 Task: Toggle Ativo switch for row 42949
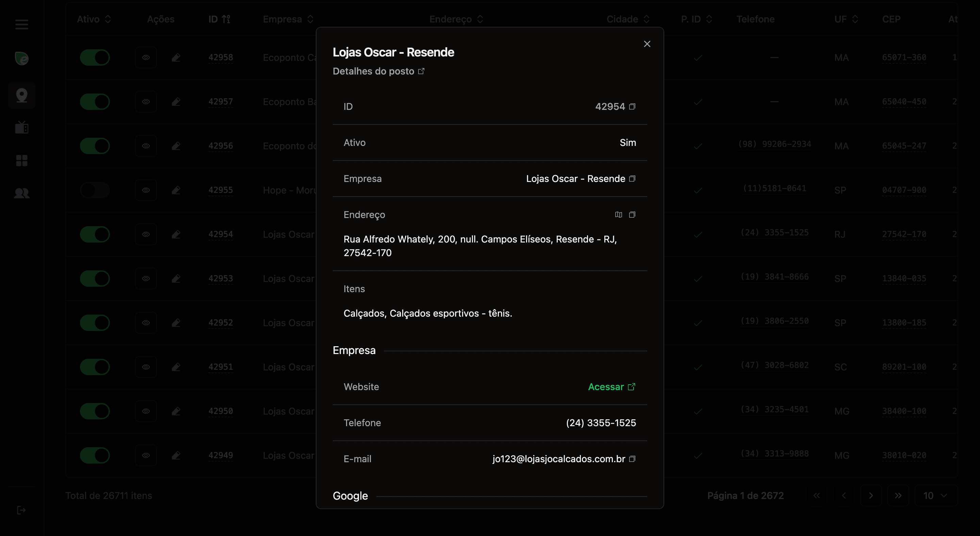coord(95,455)
